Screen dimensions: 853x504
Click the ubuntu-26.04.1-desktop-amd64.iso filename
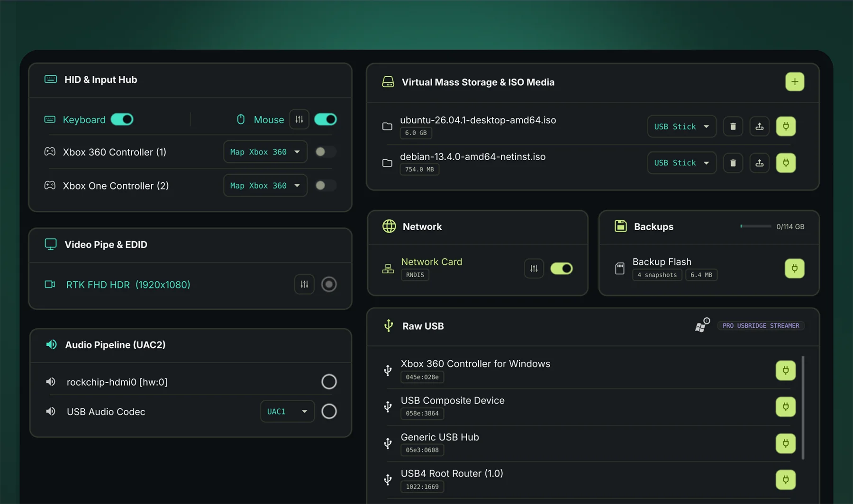coord(478,120)
